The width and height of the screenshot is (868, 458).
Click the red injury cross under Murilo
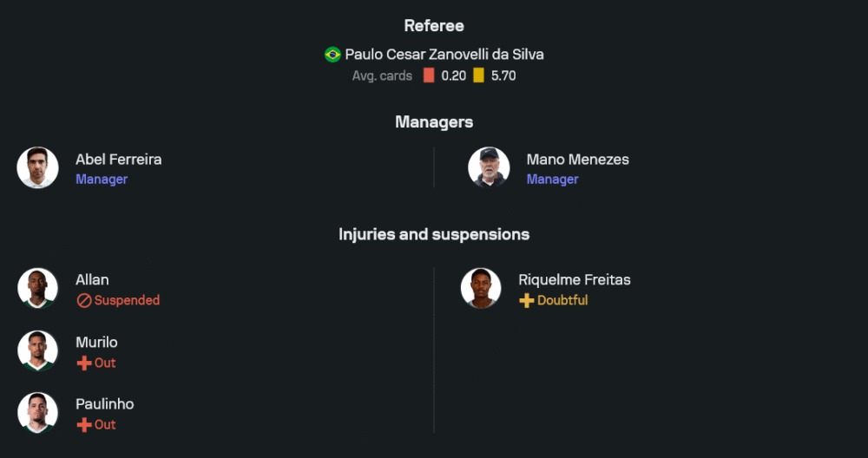[x=84, y=363]
